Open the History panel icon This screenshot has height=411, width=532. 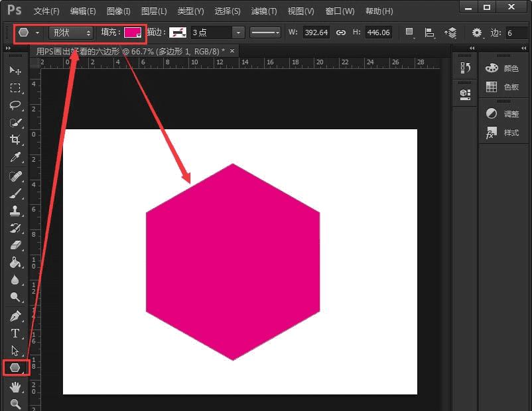tap(465, 68)
